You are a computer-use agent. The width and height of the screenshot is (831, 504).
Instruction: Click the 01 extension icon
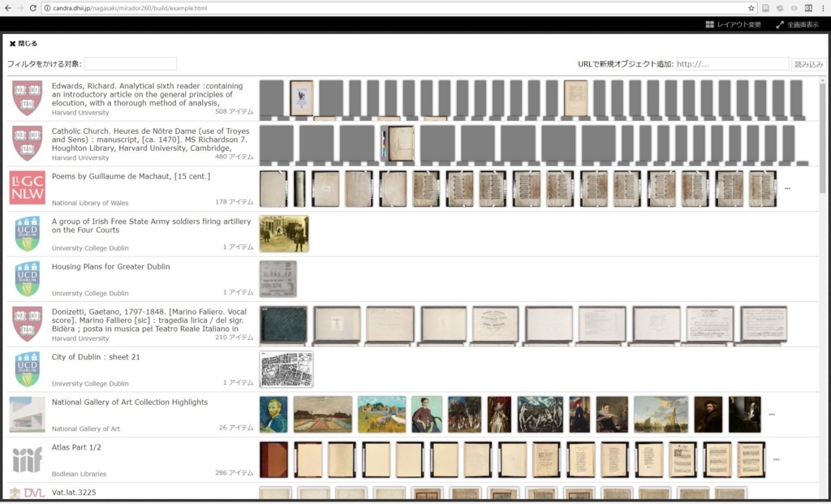click(x=808, y=8)
